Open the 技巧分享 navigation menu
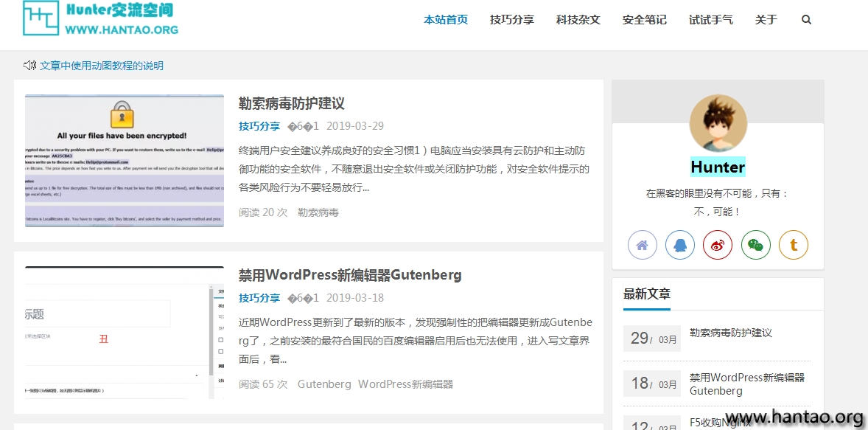Screen dimensions: 868x430 (x=511, y=20)
